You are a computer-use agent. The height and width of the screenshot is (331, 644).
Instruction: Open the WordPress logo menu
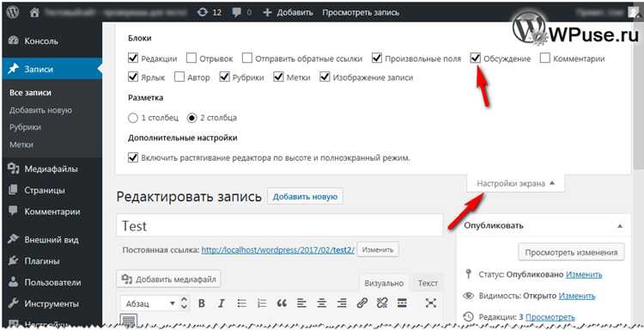(13, 12)
